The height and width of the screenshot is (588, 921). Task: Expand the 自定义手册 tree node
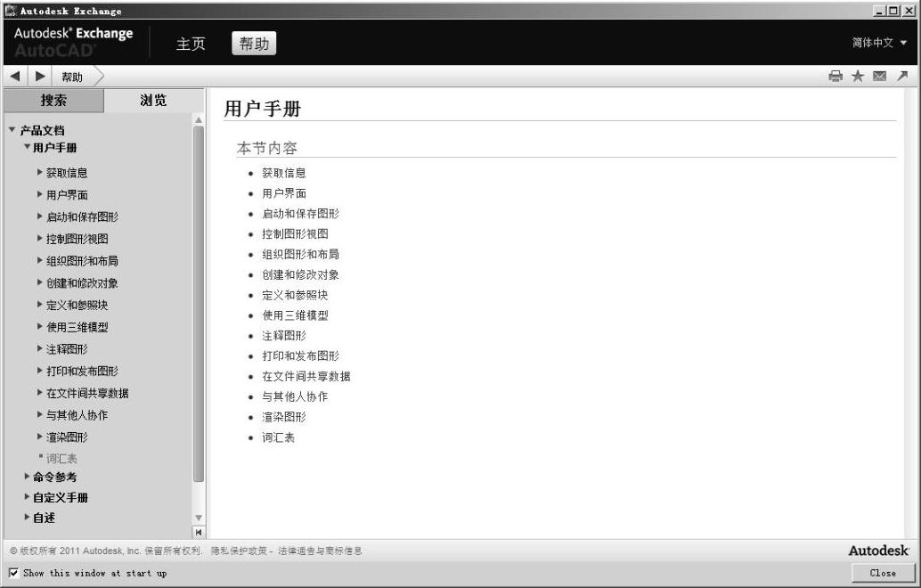[27, 497]
